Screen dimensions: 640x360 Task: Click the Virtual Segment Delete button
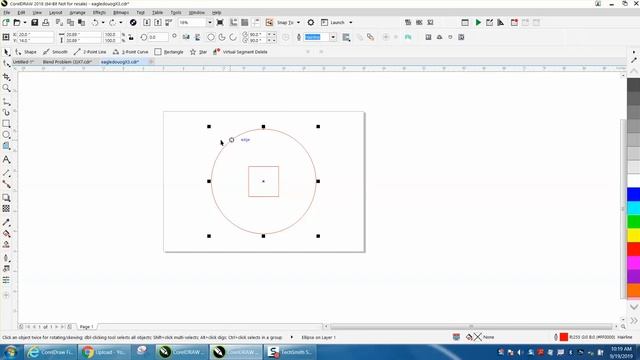coord(240,52)
